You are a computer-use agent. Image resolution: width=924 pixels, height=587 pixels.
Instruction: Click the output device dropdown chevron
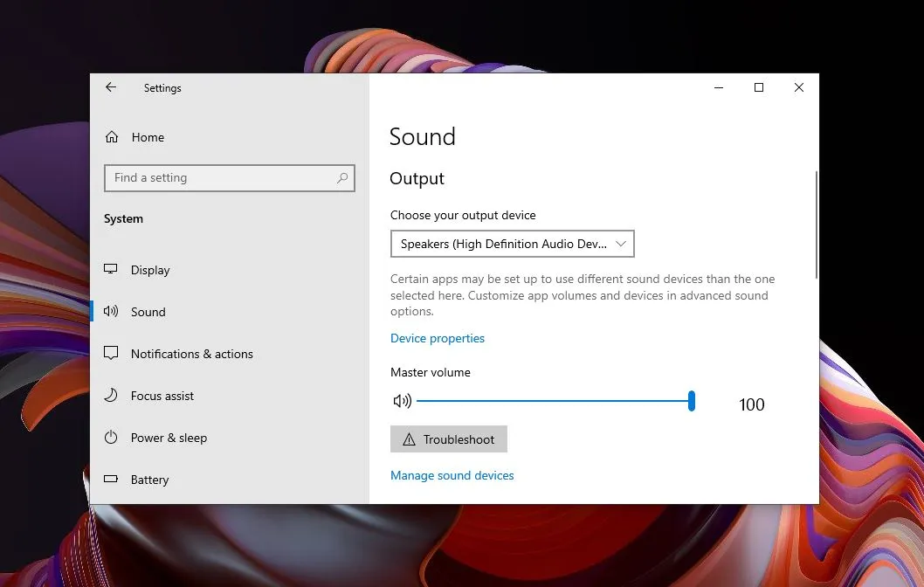[621, 245]
